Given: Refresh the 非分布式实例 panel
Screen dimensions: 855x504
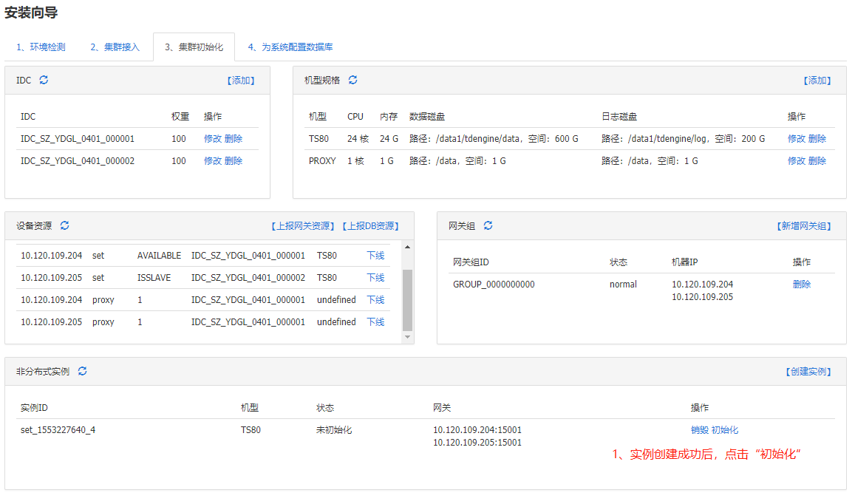Looking at the screenshot, I should point(82,372).
